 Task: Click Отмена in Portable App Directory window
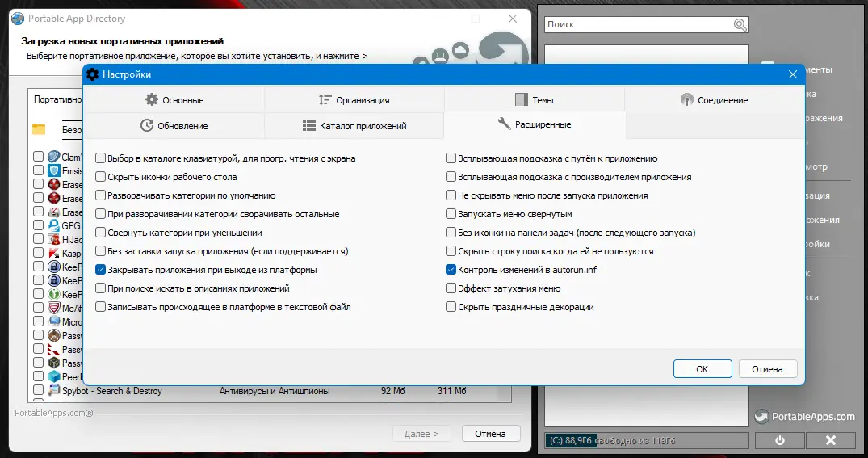[x=491, y=434]
